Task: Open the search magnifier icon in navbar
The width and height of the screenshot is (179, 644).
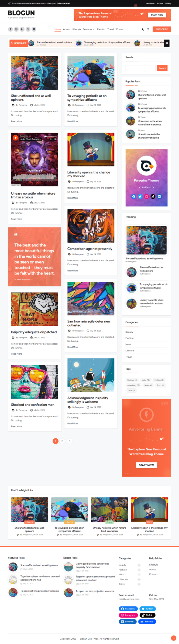Action: point(148,29)
